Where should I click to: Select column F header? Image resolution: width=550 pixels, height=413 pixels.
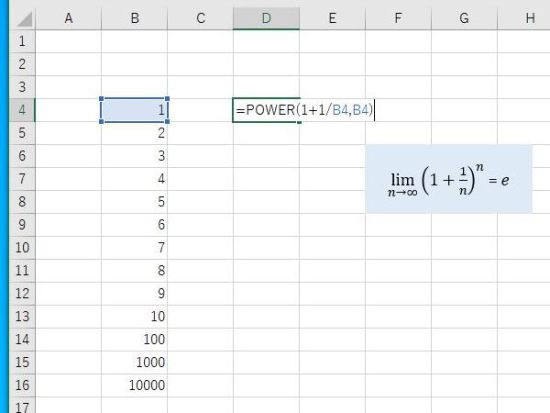(398, 18)
